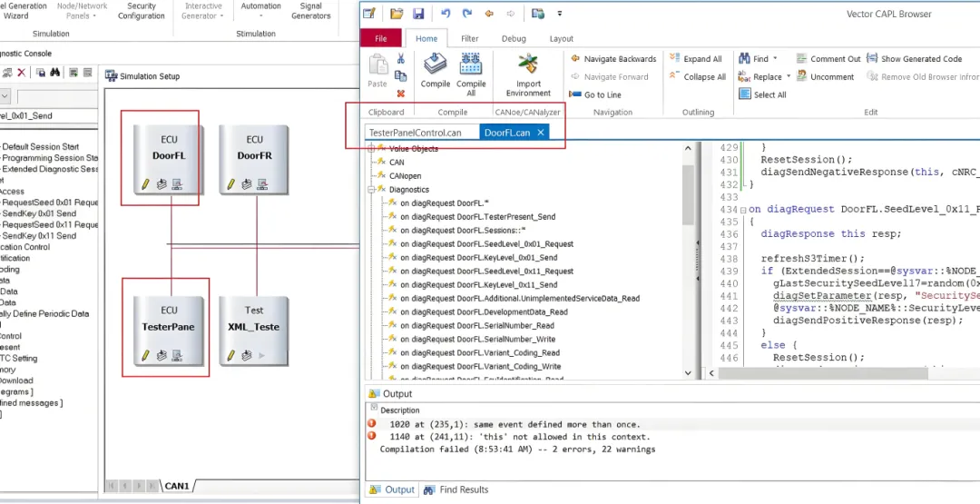This screenshot has width=980, height=504.
Task: Click the Undo arrow in quick access toolbar
Action: tap(445, 14)
